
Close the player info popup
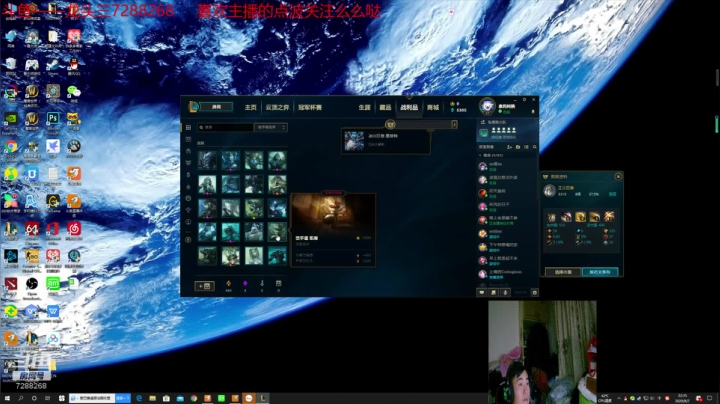pyautogui.click(x=618, y=177)
